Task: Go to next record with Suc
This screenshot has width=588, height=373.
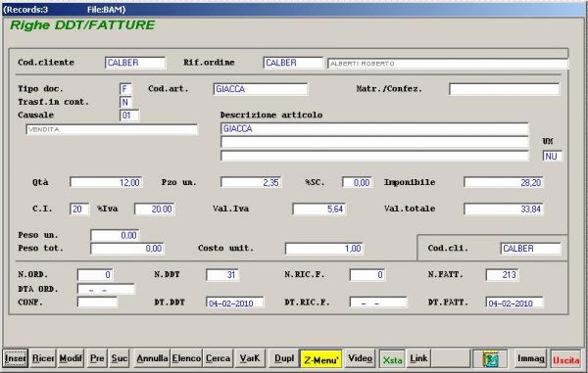Action: pyautogui.click(x=119, y=358)
